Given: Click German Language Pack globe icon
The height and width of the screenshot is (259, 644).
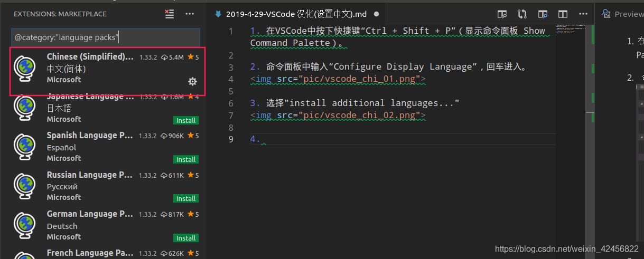Looking at the screenshot, I should click(24, 226).
